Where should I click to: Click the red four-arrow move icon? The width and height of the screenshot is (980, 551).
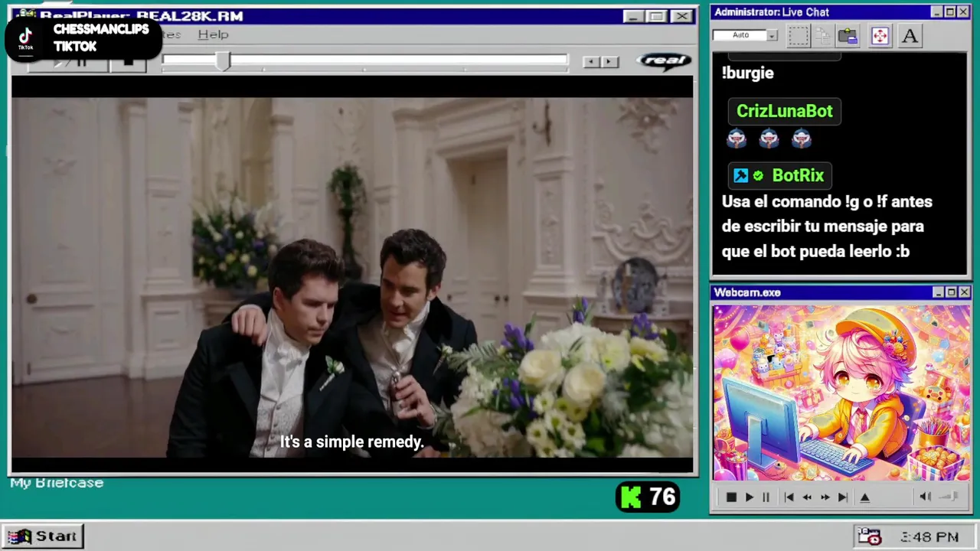pyautogui.click(x=880, y=35)
